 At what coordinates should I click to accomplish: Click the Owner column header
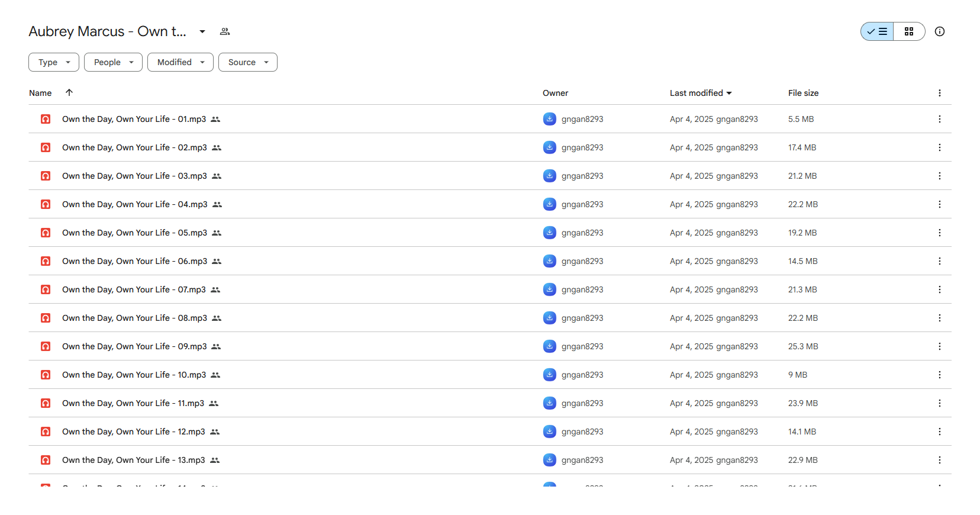tap(555, 93)
